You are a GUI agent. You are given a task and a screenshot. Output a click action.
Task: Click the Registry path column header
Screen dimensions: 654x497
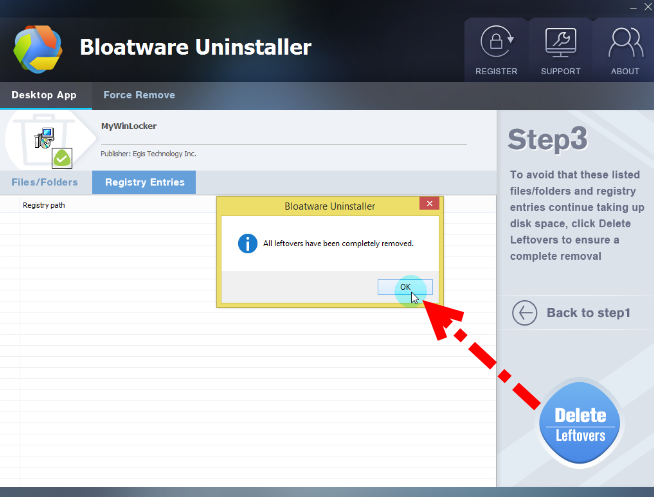44,205
